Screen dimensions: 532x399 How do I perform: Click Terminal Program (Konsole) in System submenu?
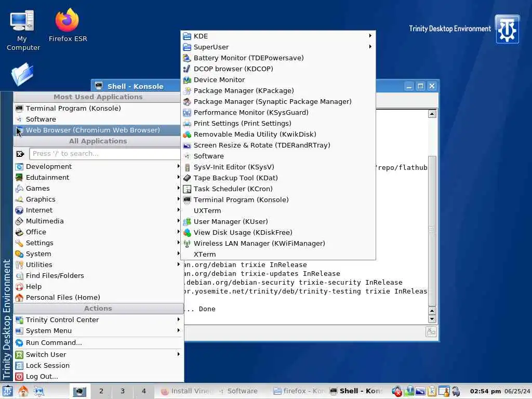click(x=278, y=199)
